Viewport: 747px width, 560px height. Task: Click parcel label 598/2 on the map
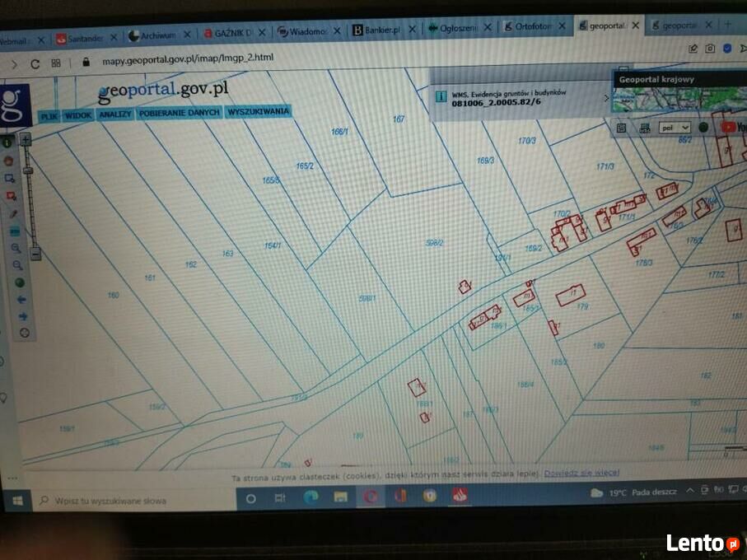point(434,243)
